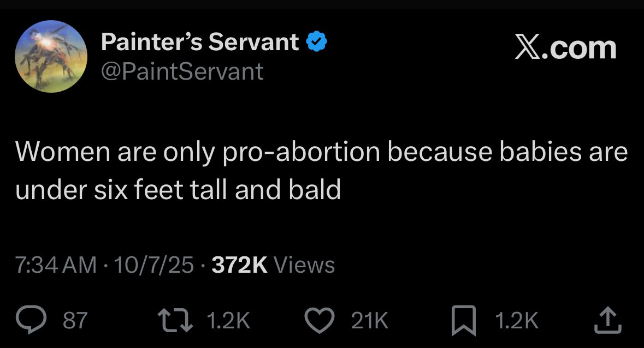Viewport: 644px width, 348px height.
Task: Click the @PaintServant handle
Action: [x=182, y=71]
